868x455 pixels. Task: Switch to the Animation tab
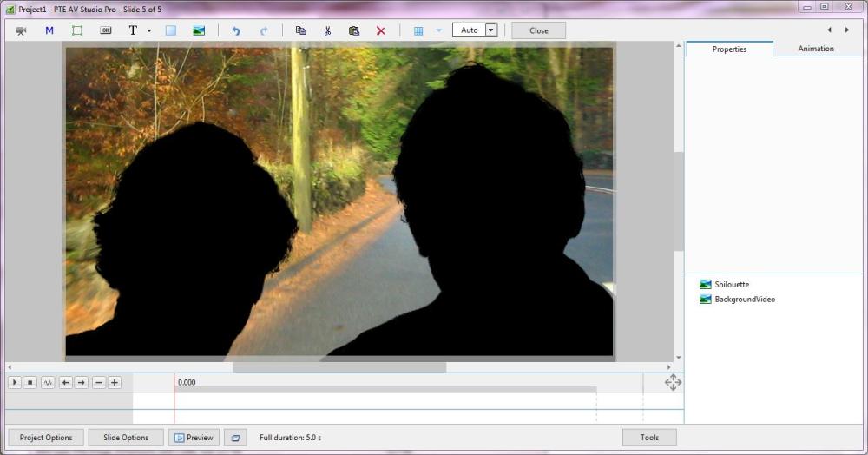pyautogui.click(x=815, y=48)
